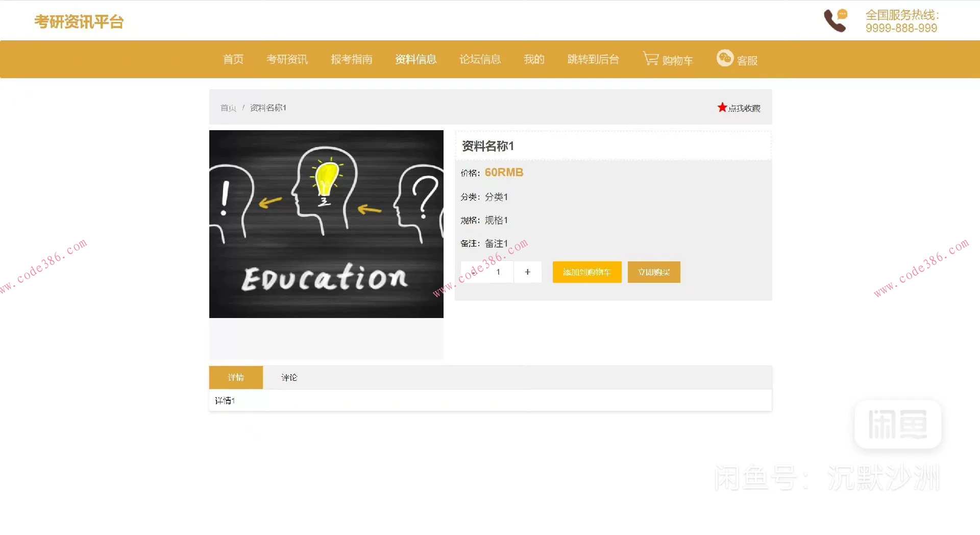Image resolution: width=980 pixels, height=535 pixels.
Task: Switch to the 评论 tab
Action: [x=289, y=377]
